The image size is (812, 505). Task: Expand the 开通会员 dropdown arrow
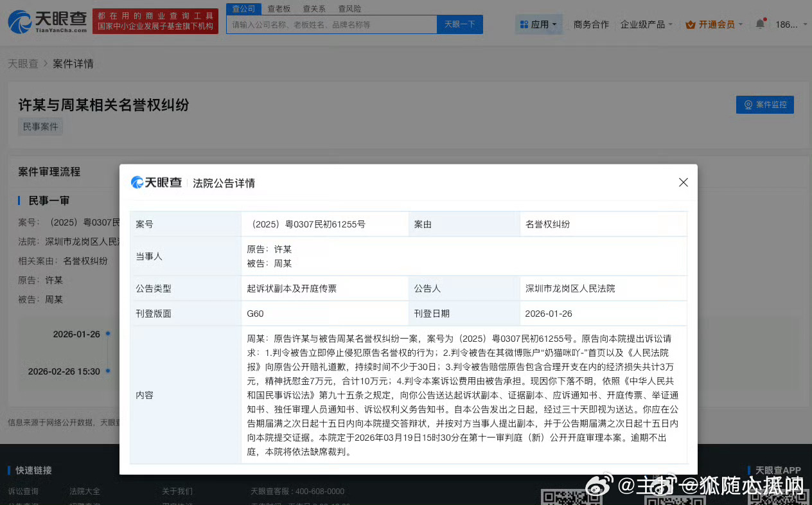741,24
